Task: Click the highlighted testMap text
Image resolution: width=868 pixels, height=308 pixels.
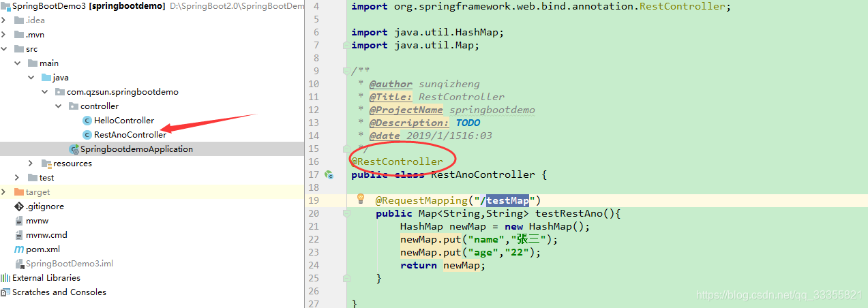Action: click(x=507, y=200)
